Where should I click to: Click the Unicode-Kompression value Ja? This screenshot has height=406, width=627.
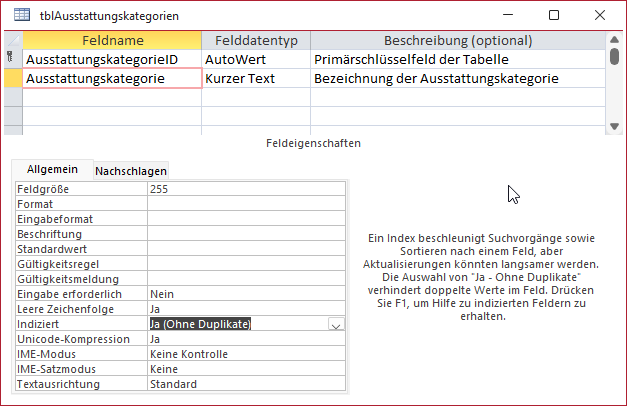pyautogui.click(x=246, y=339)
